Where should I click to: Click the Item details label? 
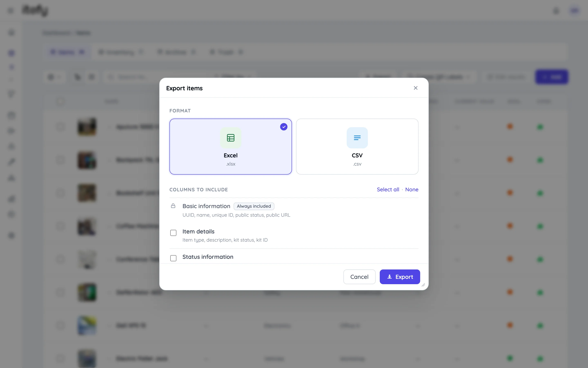[x=198, y=231]
